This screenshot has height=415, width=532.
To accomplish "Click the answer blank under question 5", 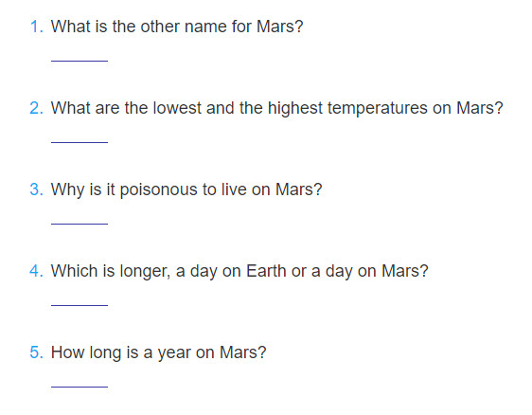I will (x=80, y=382).
